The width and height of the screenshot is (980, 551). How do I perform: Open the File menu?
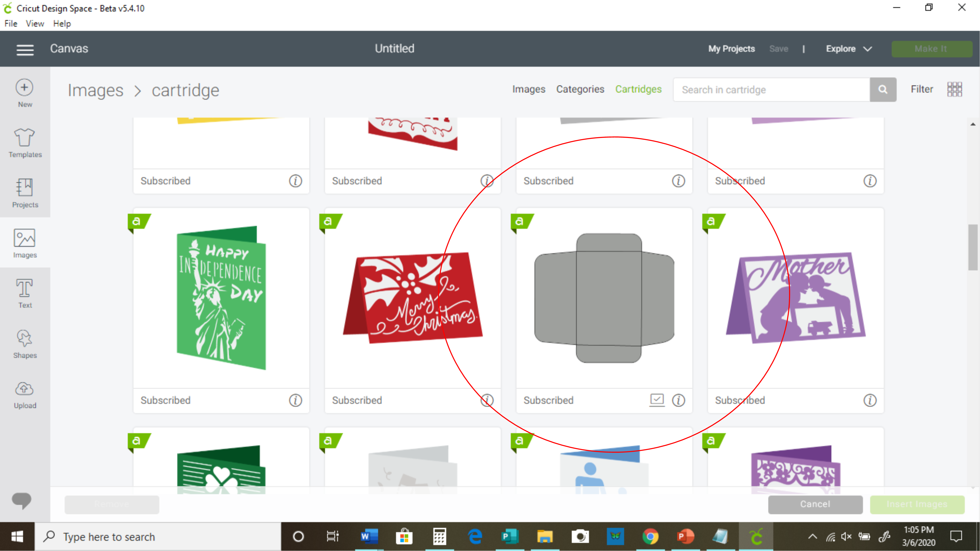tap(11, 24)
